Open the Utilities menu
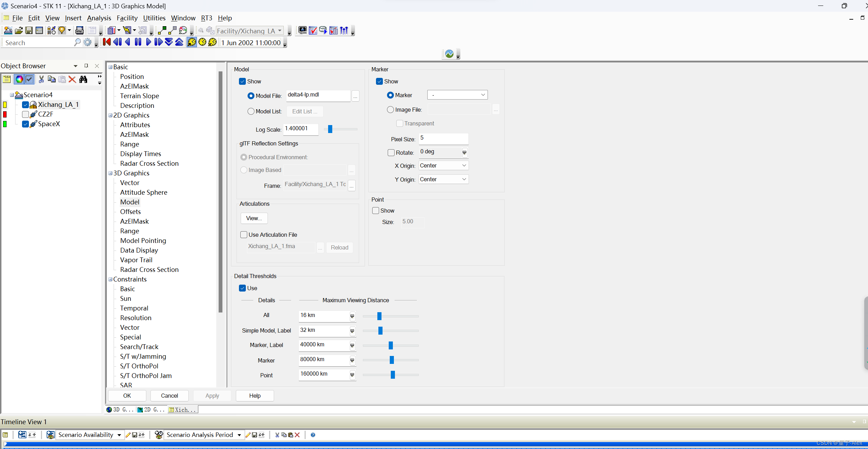This screenshot has width=868, height=449. (x=154, y=18)
